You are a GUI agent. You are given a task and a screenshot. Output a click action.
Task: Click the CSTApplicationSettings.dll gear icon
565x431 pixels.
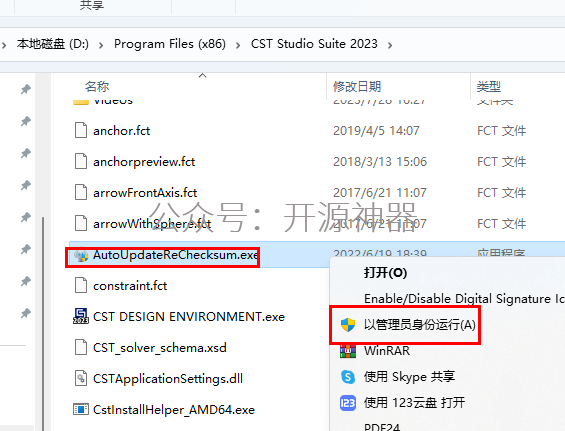(x=81, y=378)
